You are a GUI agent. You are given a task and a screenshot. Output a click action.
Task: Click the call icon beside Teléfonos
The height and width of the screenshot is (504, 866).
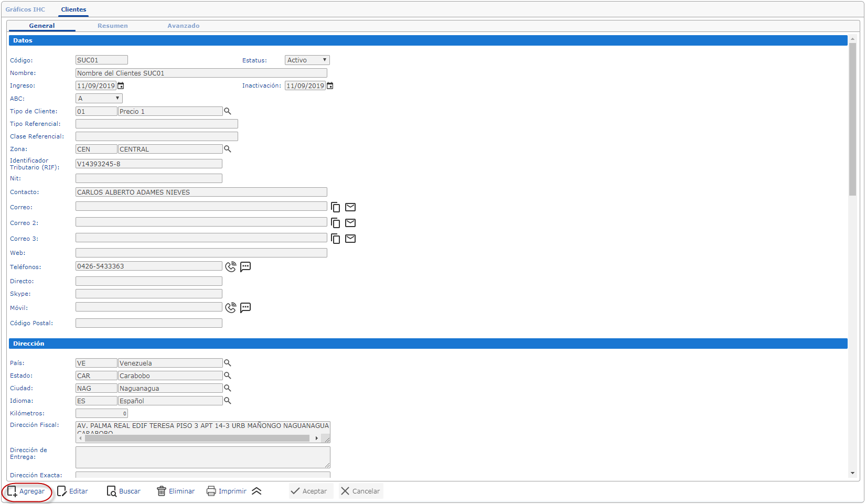(x=230, y=267)
